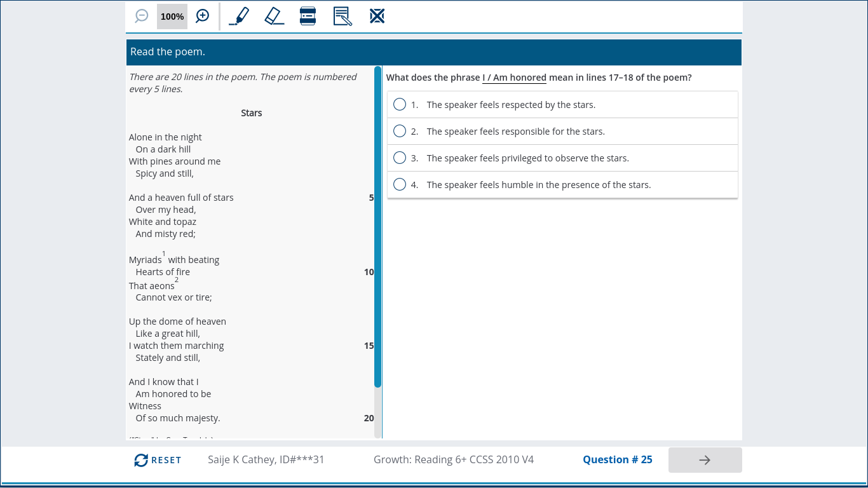Viewport: 868px width, 488px height.
Task: Click the line 'White and topaz'
Action: 163,222
